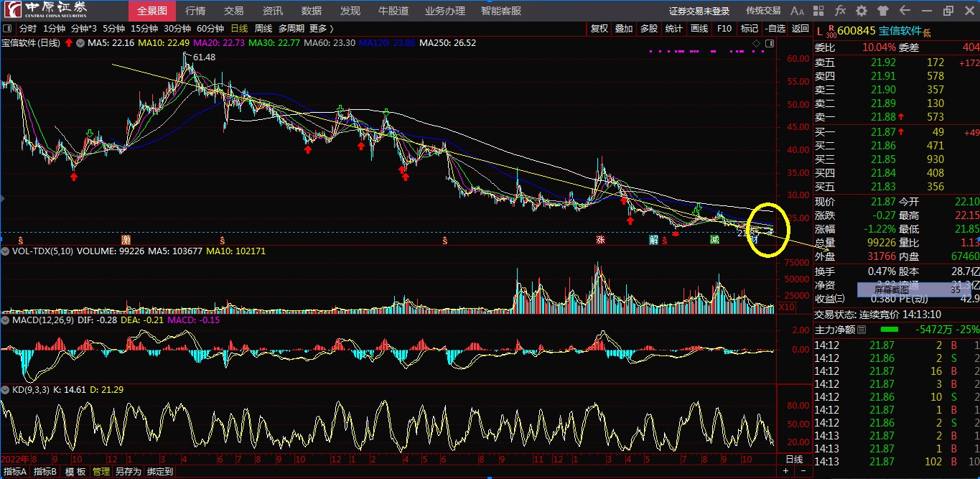Image resolution: width=980 pixels, height=479 pixels.
Task: Click 证券交易未登录 login link
Action: (x=699, y=11)
